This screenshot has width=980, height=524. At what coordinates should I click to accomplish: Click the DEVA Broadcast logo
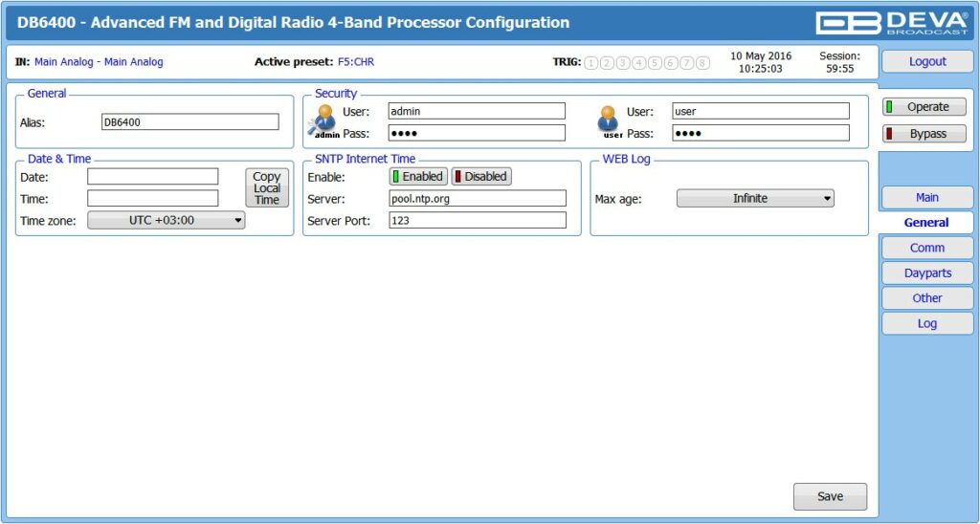click(891, 23)
